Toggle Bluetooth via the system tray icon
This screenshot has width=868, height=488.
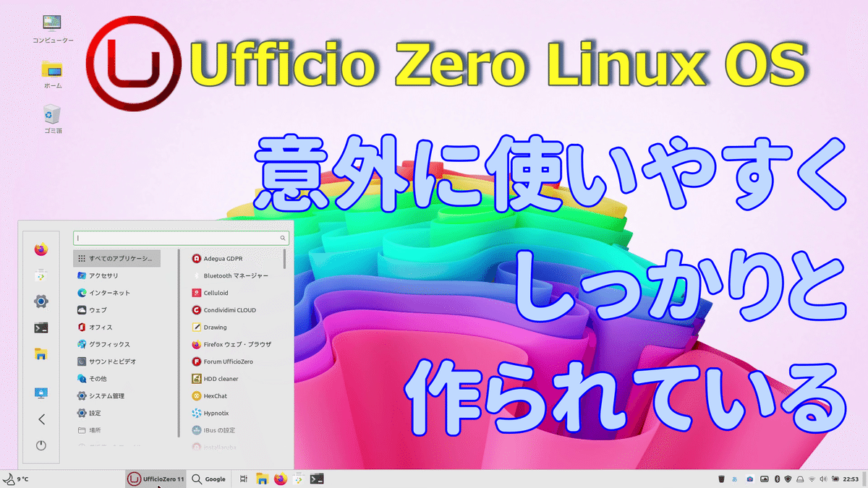[x=777, y=479]
